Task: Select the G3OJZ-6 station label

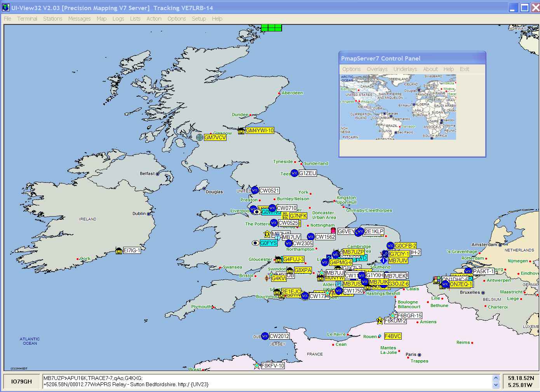Action: 399,284
